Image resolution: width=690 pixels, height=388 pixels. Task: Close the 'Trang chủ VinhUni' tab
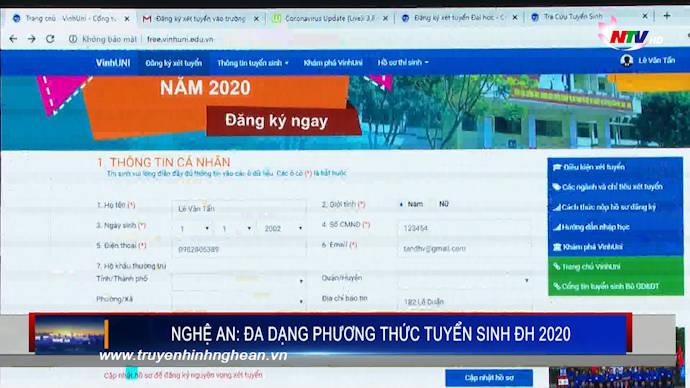tap(127, 18)
